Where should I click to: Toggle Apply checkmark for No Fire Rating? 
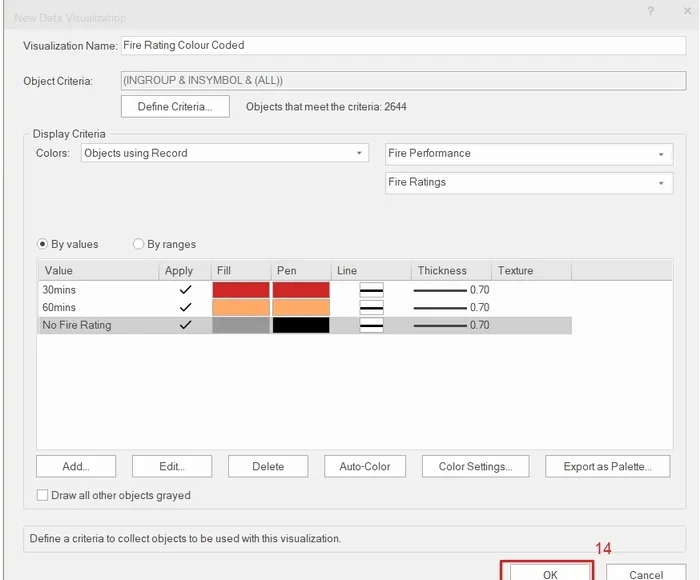[x=184, y=325]
